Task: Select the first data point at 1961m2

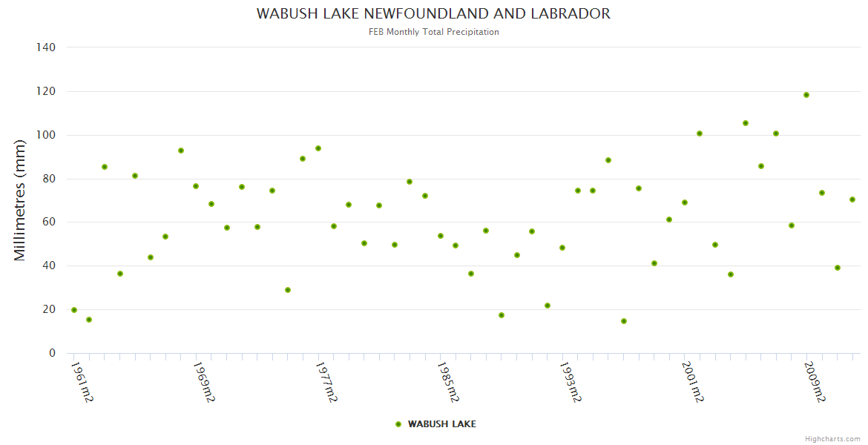Action: point(74,310)
